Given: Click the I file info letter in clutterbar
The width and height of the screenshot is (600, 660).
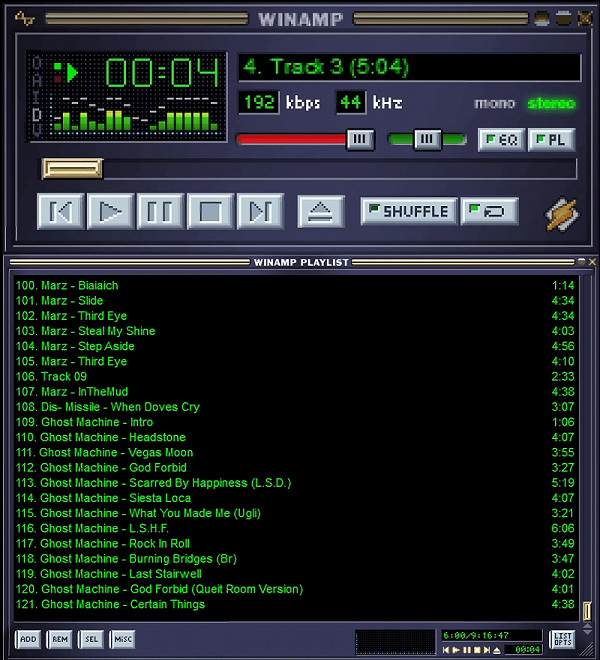Looking at the screenshot, I should point(37,97).
